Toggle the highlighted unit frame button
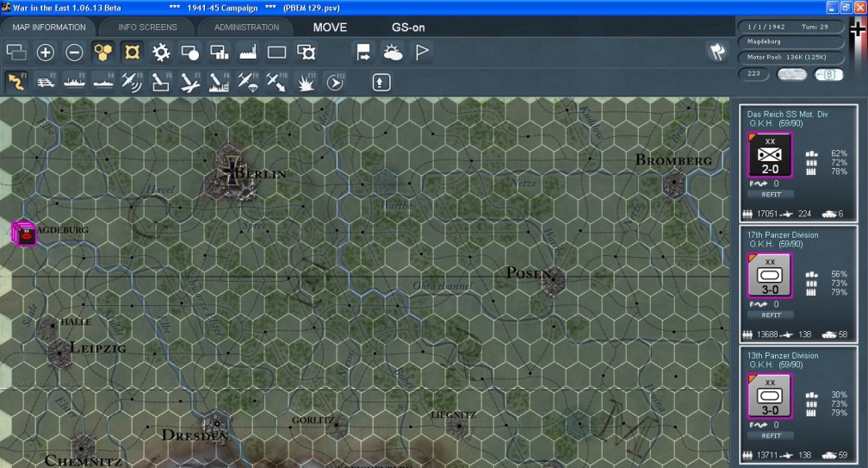 (x=133, y=52)
